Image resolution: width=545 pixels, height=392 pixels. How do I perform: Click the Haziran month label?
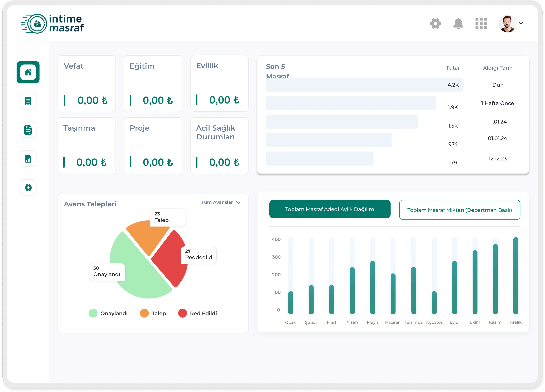coord(393,322)
